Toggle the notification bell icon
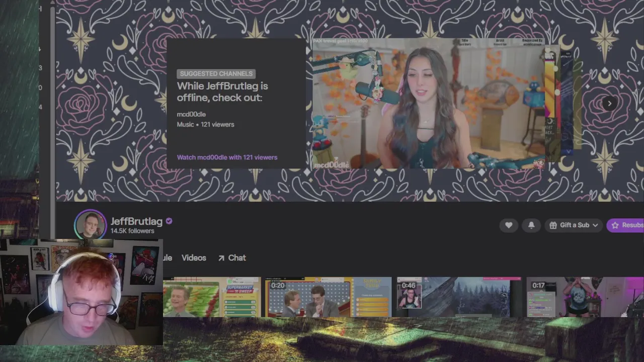This screenshot has width=644, height=362. [x=531, y=225]
